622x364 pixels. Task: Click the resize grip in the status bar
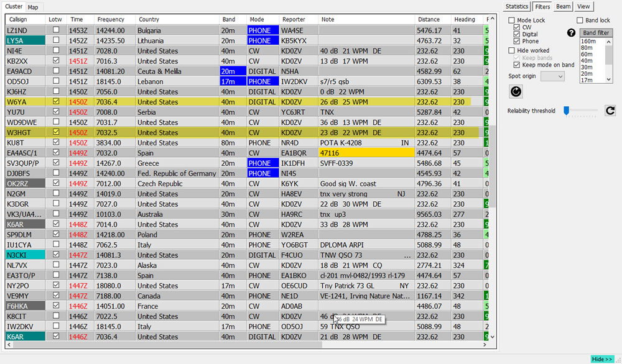point(619,360)
